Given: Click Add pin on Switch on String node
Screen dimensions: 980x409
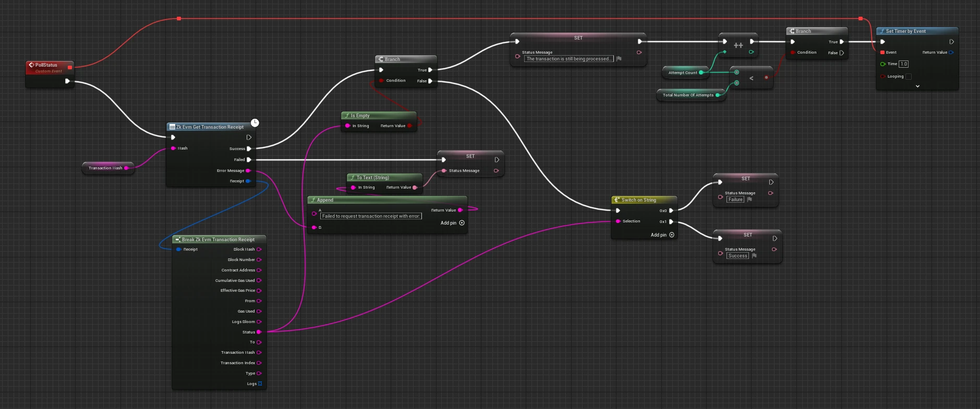Looking at the screenshot, I should pos(662,235).
